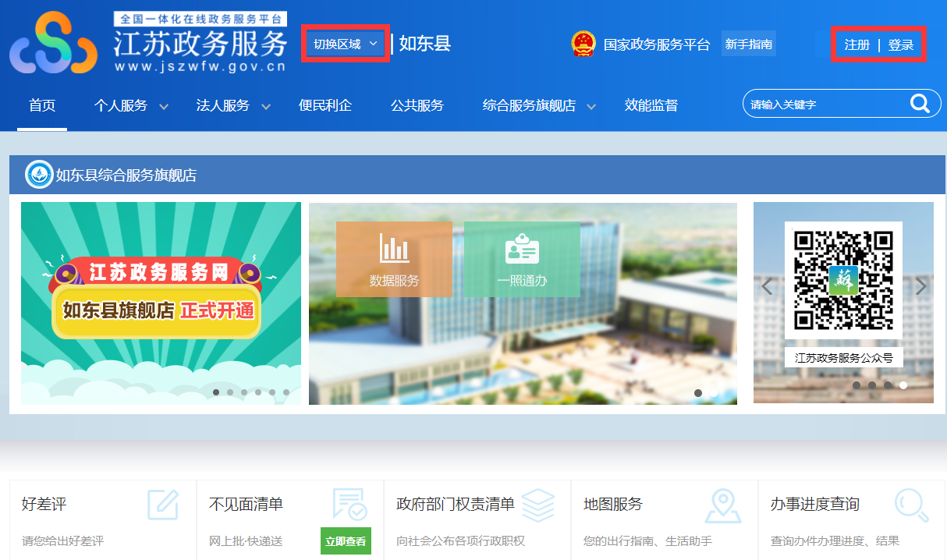Show next QR code slide arrow
Image resolution: width=947 pixels, height=560 pixels.
click(x=921, y=286)
